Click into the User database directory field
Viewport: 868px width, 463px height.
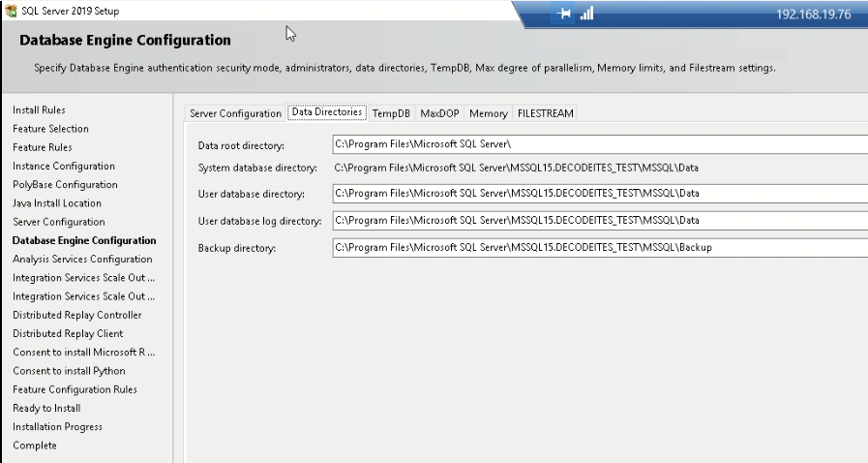click(x=600, y=194)
